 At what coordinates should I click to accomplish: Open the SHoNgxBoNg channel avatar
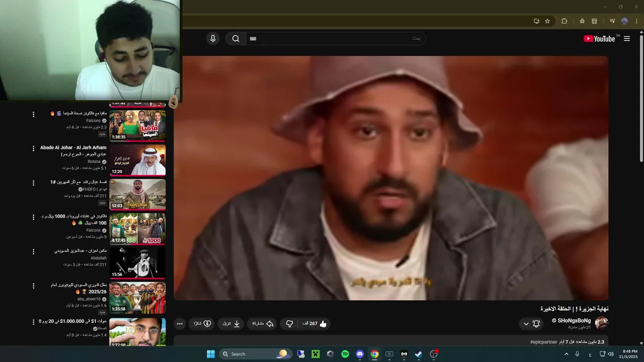601,323
